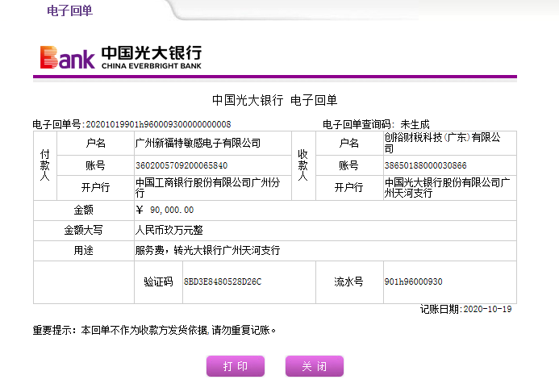Click payee bank 中国光大银行股份有限公司广州天河支行
The height and width of the screenshot is (392, 559).
point(448,187)
